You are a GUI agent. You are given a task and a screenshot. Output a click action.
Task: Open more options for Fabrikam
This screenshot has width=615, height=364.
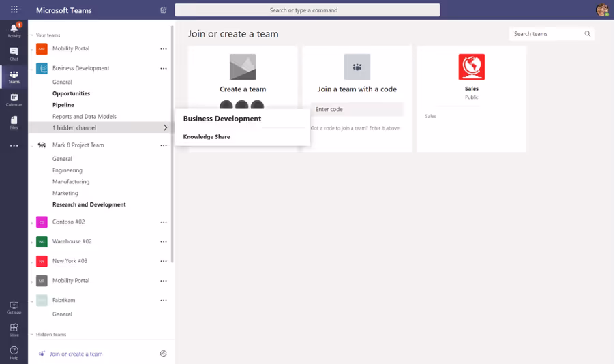164,301
